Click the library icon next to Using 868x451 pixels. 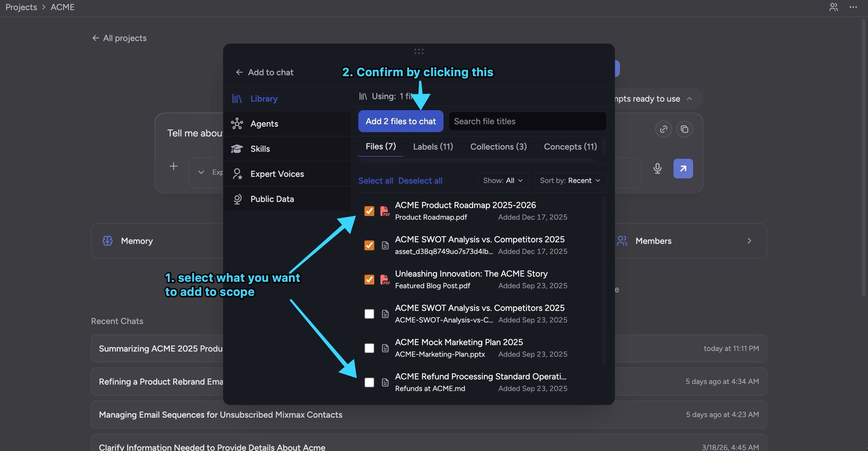point(363,97)
